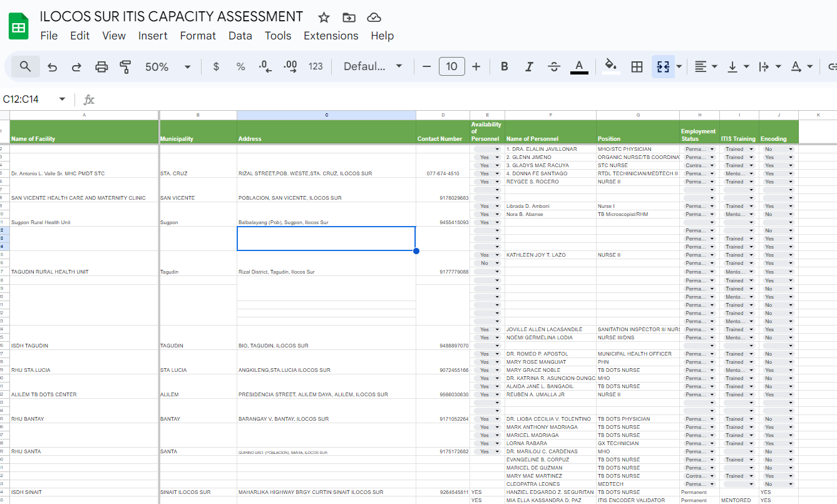
Task: Open the File menu
Action: click(x=49, y=36)
